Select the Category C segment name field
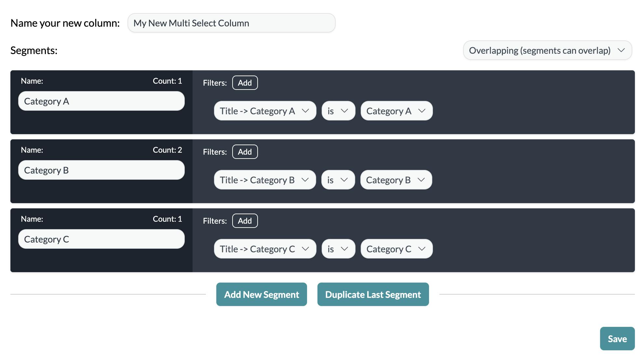 pyautogui.click(x=101, y=239)
